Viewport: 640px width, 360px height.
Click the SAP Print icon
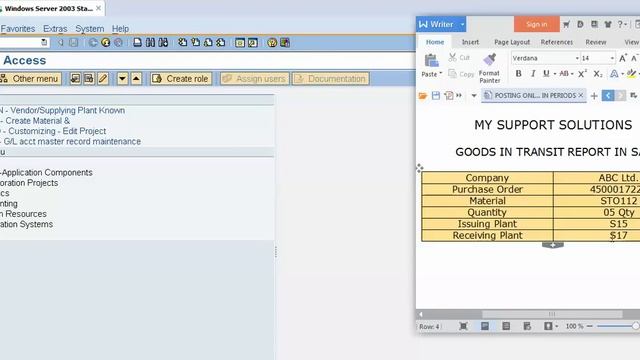pyautogui.click(x=138, y=42)
